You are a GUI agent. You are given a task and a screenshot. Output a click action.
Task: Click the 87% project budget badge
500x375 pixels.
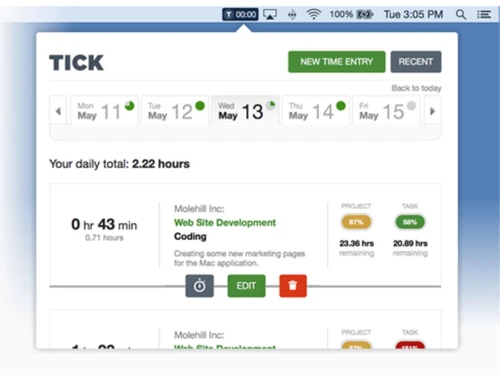(x=356, y=222)
